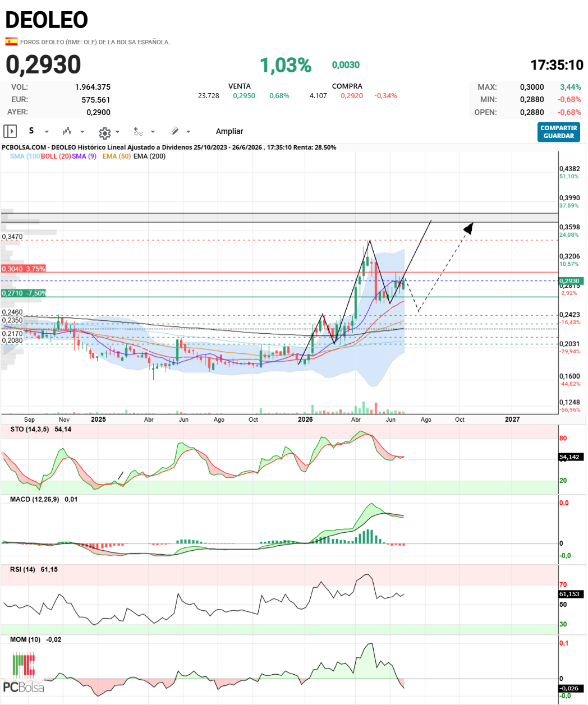Click the VOL value 1.964.375
The width and height of the screenshot is (588, 705).
[93, 87]
